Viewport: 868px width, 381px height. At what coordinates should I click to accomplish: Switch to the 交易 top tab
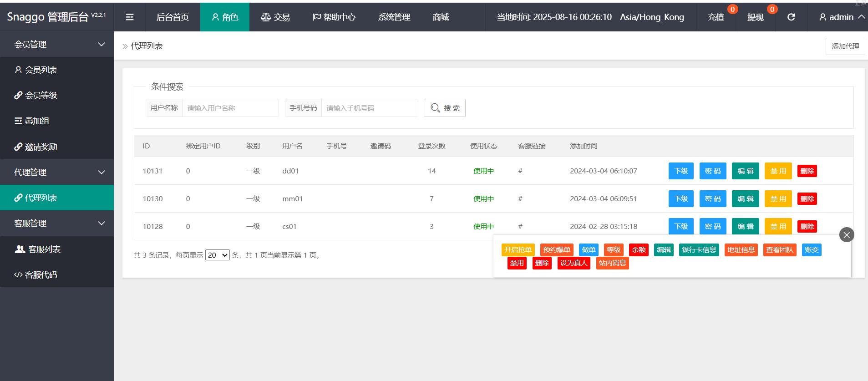pyautogui.click(x=275, y=17)
